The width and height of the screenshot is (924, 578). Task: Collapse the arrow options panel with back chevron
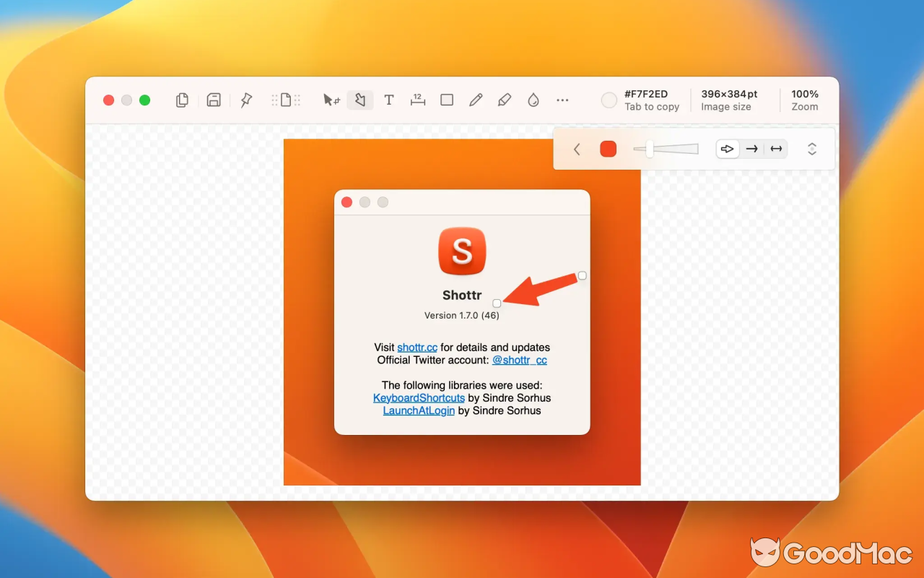(576, 148)
